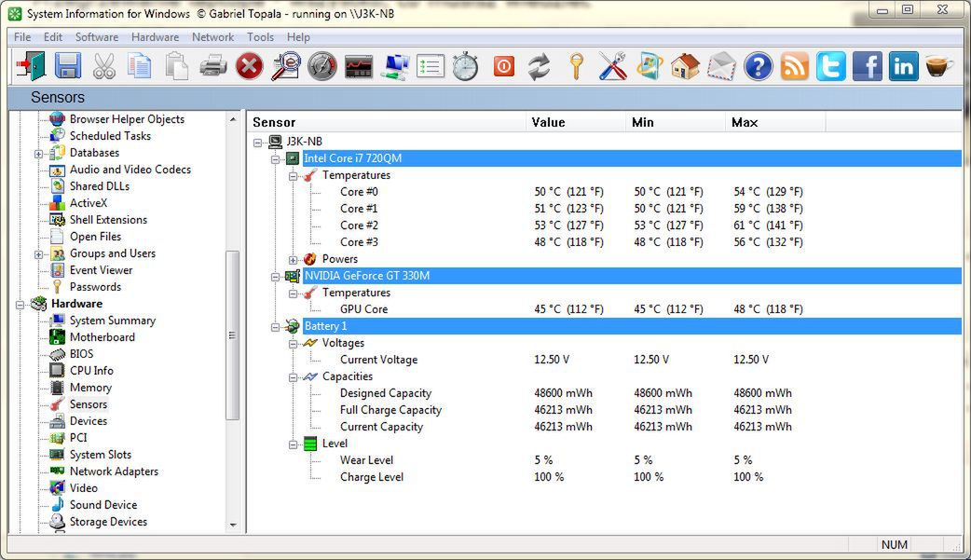Click the Facebook icon in toolbar
The width and height of the screenshot is (971, 560).
pyautogui.click(x=867, y=66)
